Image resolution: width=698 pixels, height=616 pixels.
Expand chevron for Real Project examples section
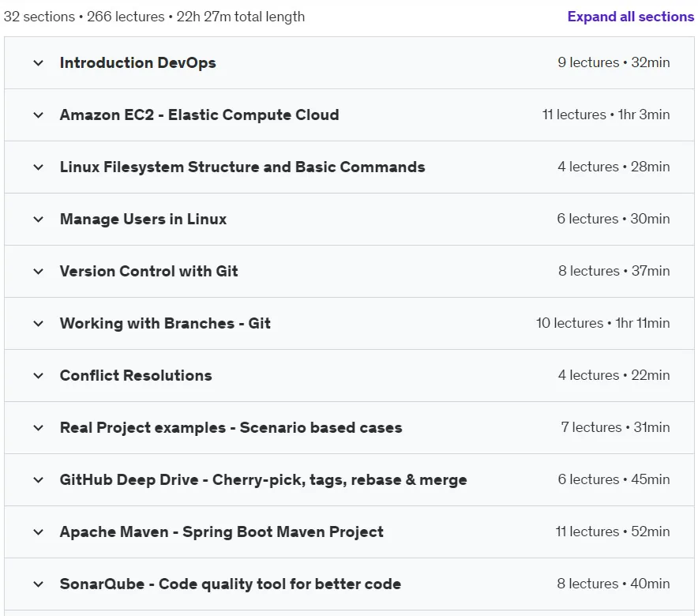[x=38, y=427]
